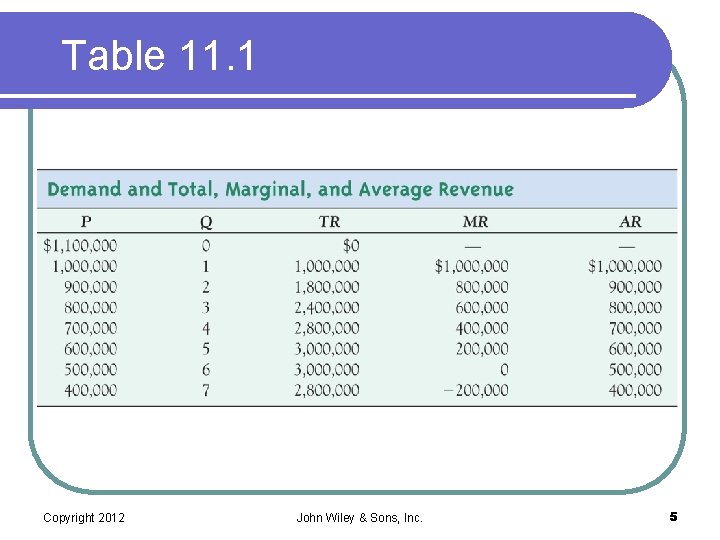Click the "TR" column header
Viewport: 720px width, 540px height.
pos(329,222)
